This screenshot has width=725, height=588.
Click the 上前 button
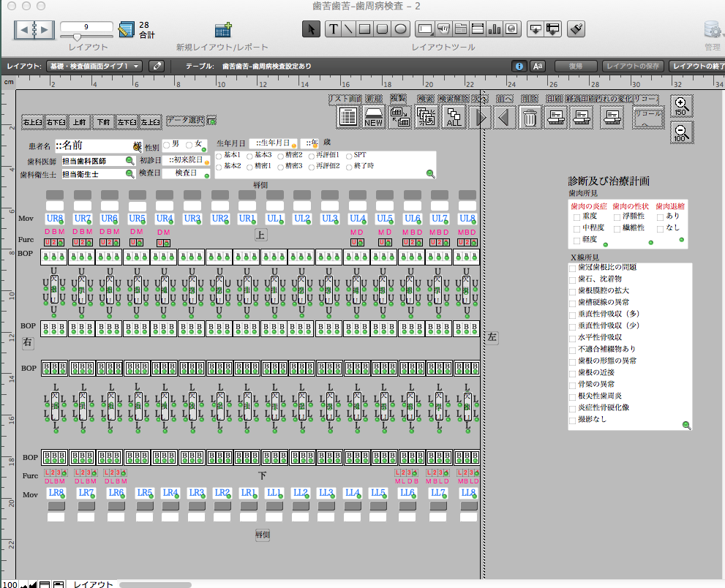click(80, 121)
